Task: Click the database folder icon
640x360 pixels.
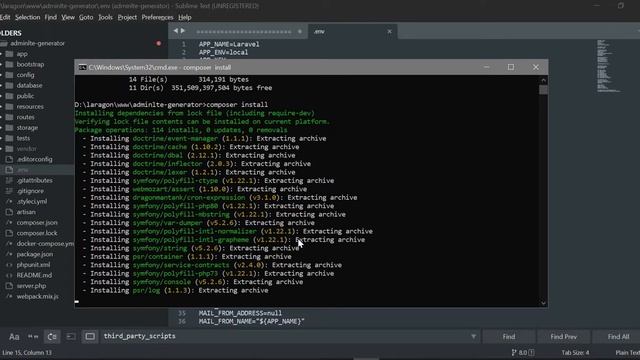Action: point(9,86)
